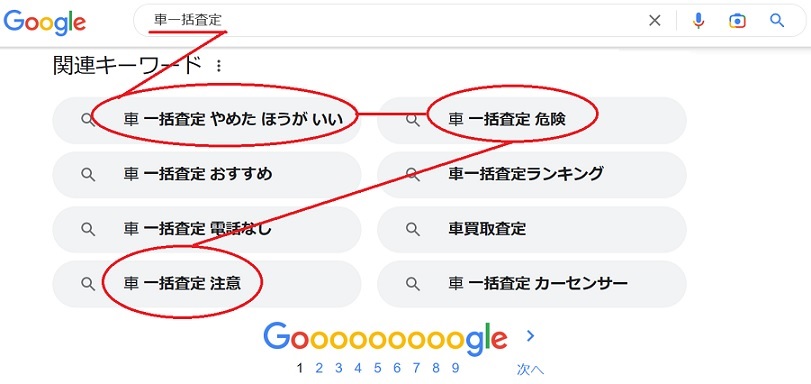Open image search via the camera icon
This screenshot has height=384, width=811.
coord(738,21)
